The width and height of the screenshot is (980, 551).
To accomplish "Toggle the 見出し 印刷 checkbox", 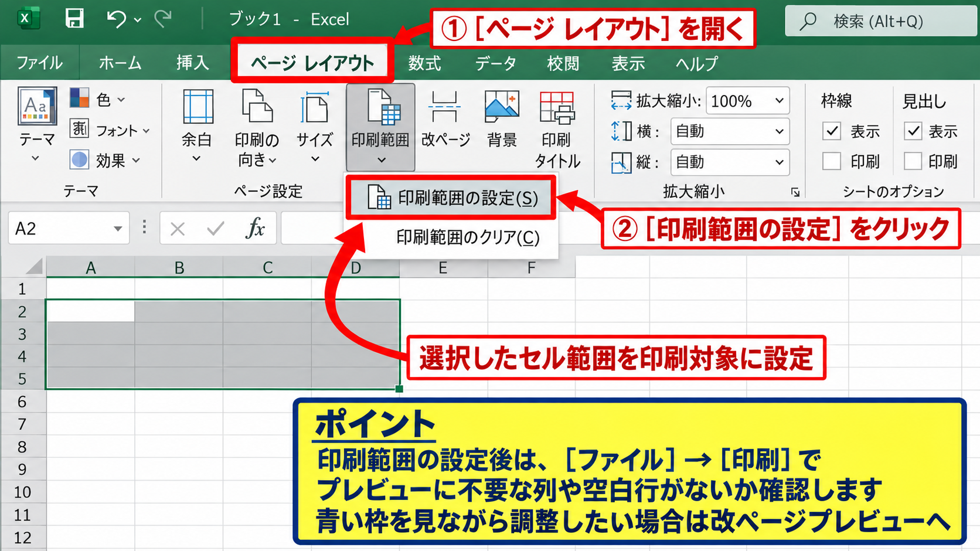I will click(x=913, y=161).
